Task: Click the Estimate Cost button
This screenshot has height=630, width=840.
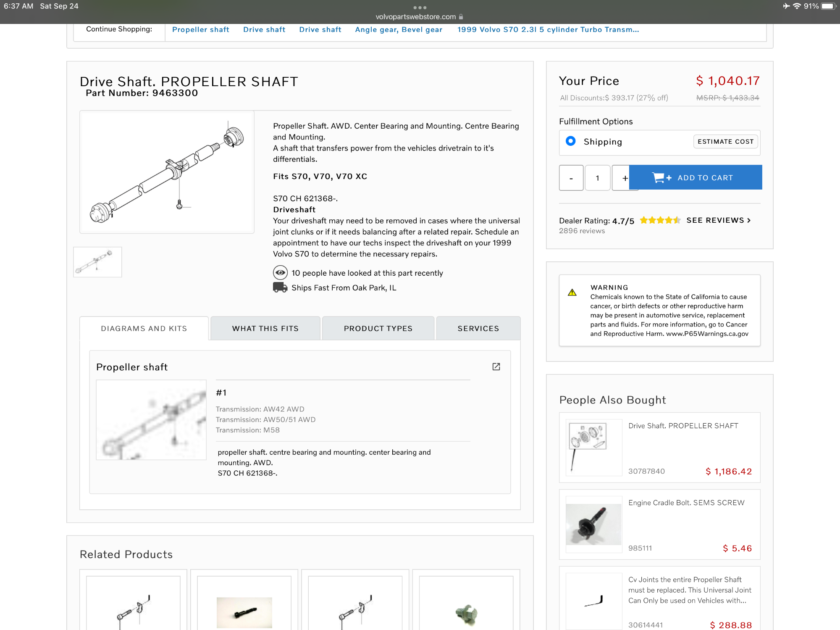Action: [725, 142]
